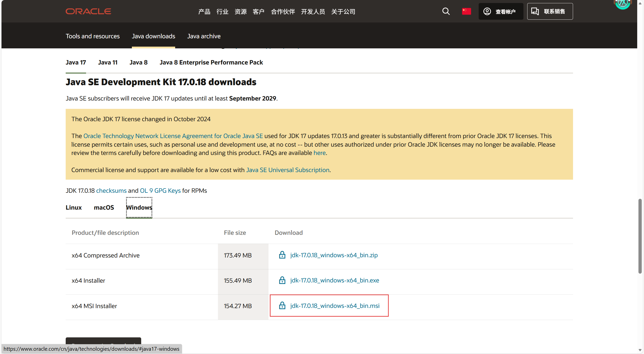Click the Oracle logo
This screenshot has width=644, height=354.
pos(88,11)
